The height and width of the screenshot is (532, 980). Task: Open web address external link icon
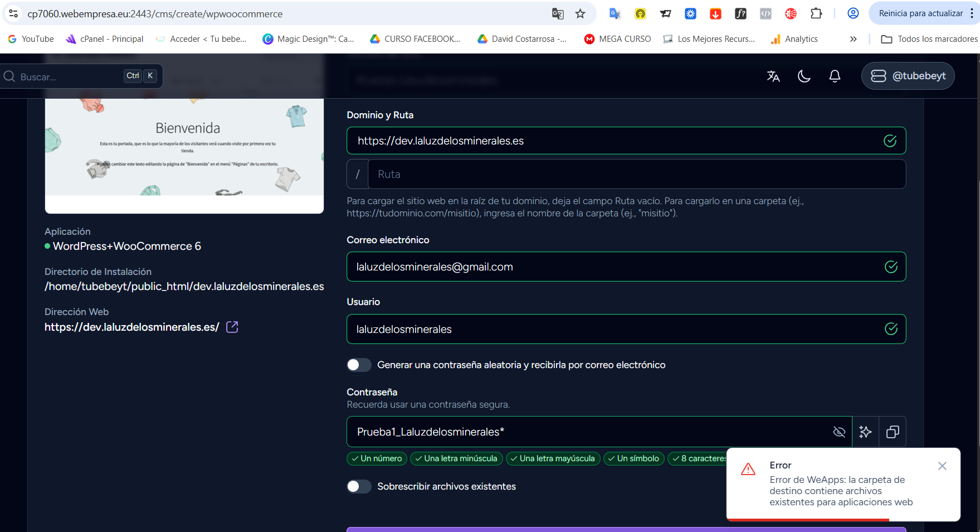coord(232,327)
